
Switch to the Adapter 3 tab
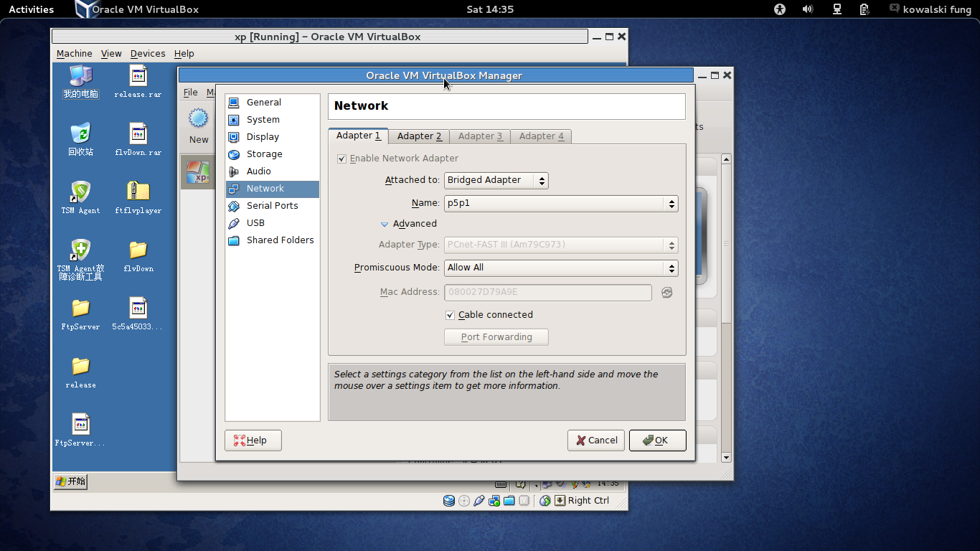point(480,136)
